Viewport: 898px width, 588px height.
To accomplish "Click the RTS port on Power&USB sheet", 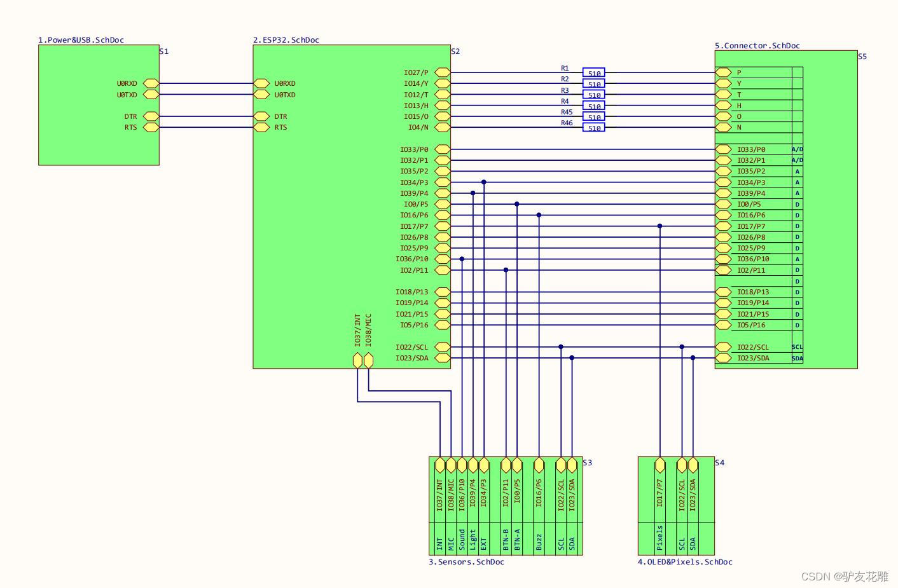I will coord(151,127).
